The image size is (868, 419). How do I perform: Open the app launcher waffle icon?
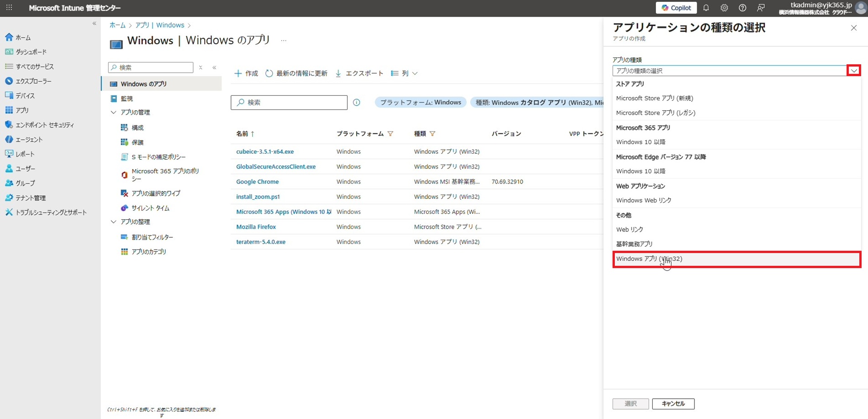(9, 8)
